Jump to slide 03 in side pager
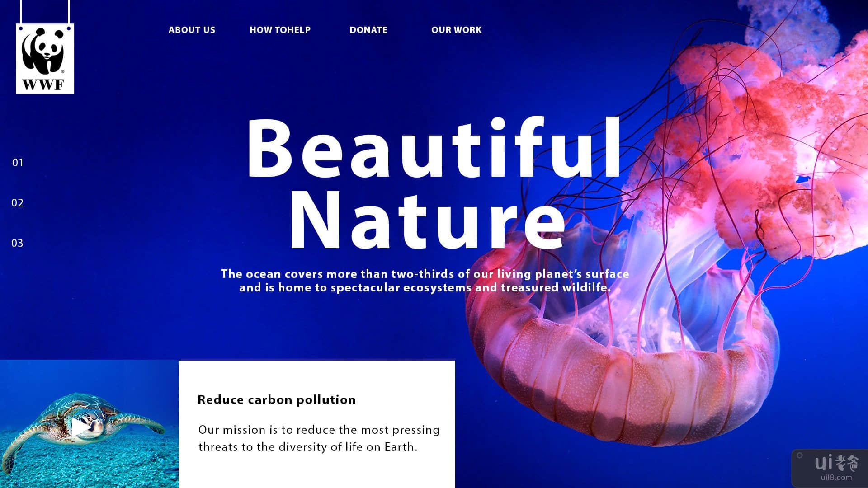868x488 pixels. (18, 243)
